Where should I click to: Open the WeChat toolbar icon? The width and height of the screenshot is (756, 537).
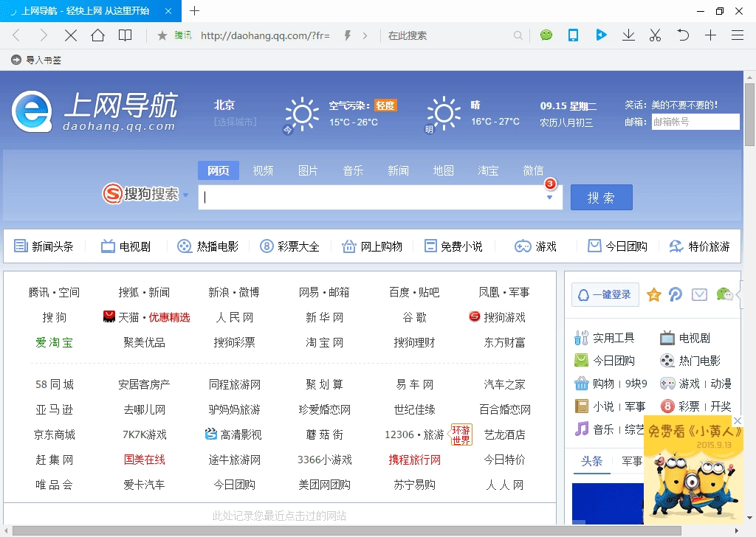(x=546, y=35)
